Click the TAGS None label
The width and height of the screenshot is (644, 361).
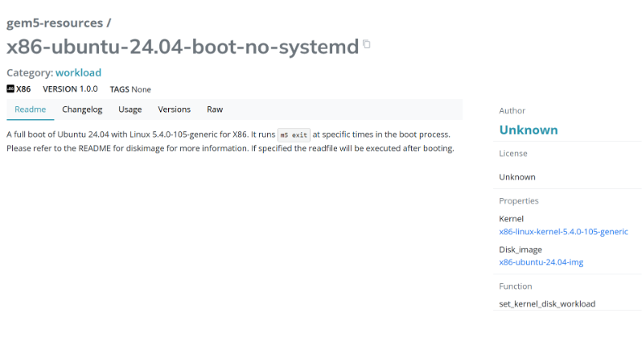tap(130, 89)
